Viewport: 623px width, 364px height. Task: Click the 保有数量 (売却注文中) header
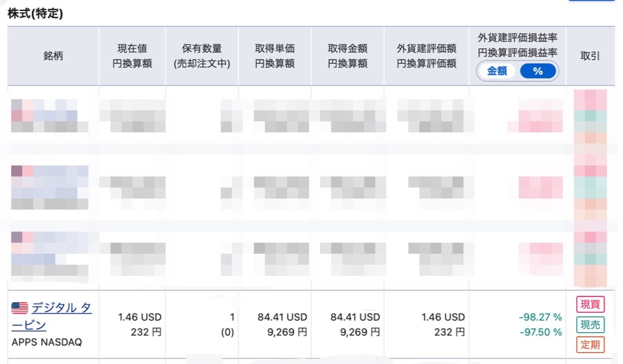tap(202, 56)
